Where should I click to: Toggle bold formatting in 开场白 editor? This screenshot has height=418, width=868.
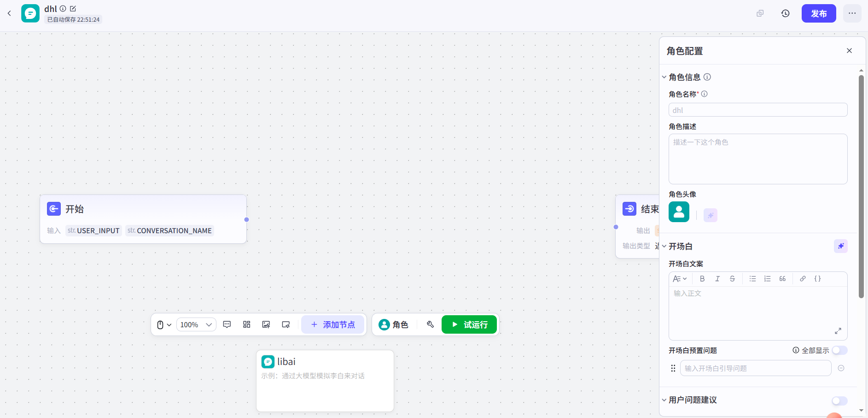(702, 279)
